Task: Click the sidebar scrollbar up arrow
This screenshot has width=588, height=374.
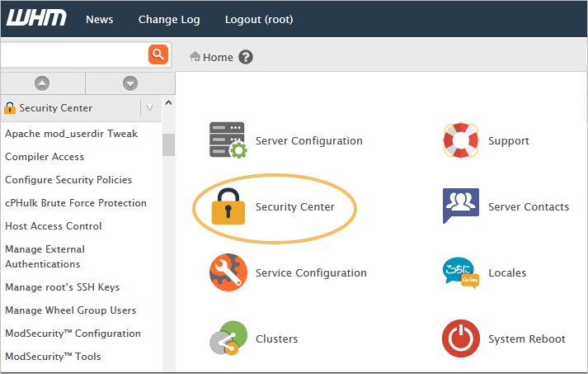Action: click(169, 102)
